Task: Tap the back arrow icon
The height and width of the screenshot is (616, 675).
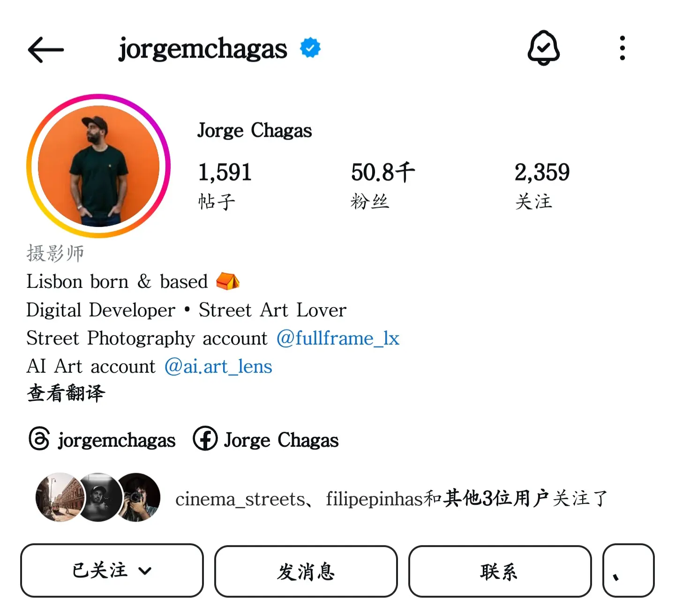Action: (45, 49)
